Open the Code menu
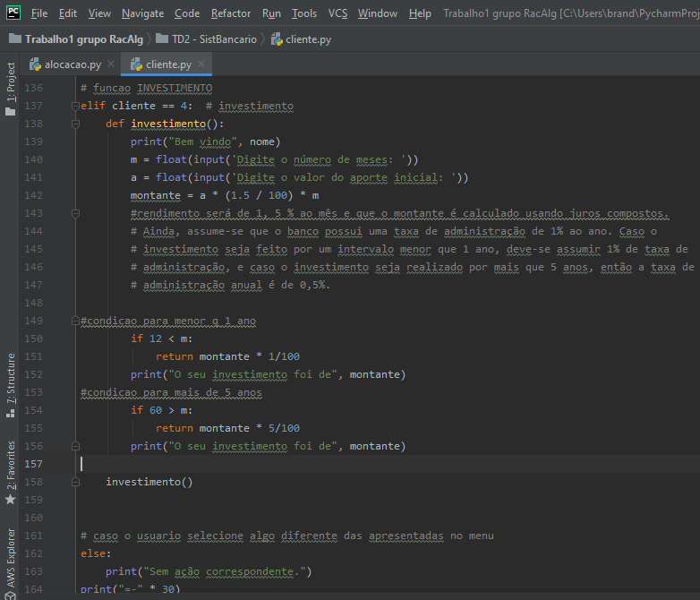700x600 pixels. click(186, 13)
